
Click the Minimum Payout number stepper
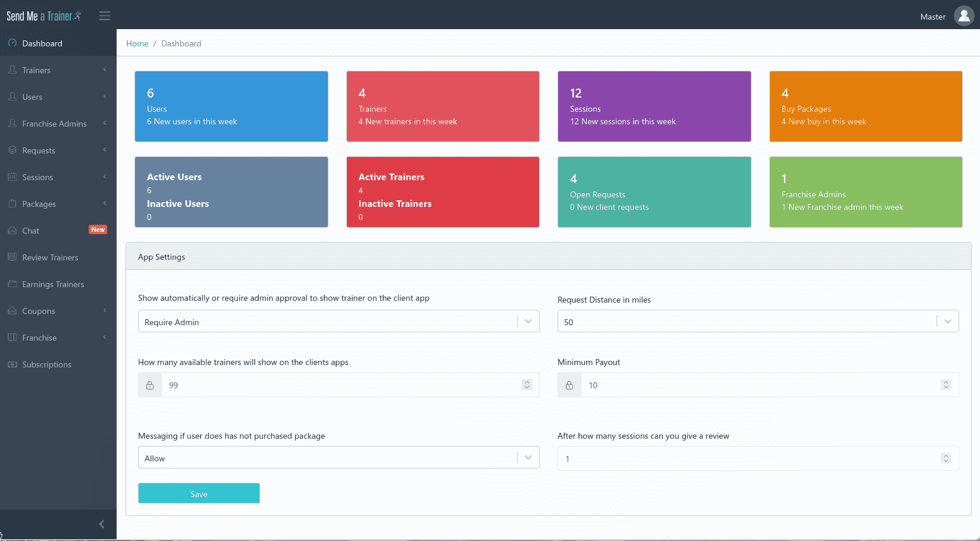(946, 385)
